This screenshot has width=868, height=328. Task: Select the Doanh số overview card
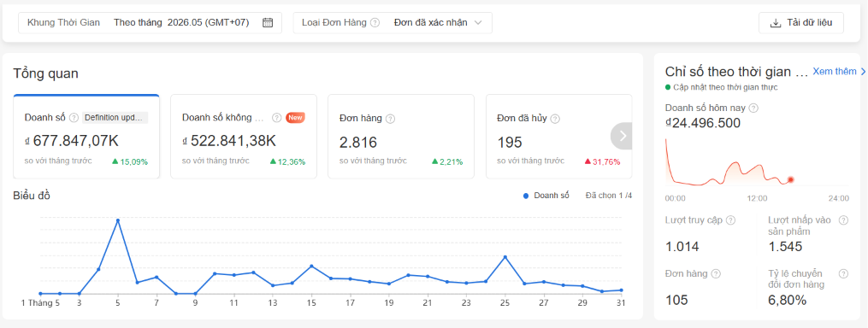click(x=86, y=137)
